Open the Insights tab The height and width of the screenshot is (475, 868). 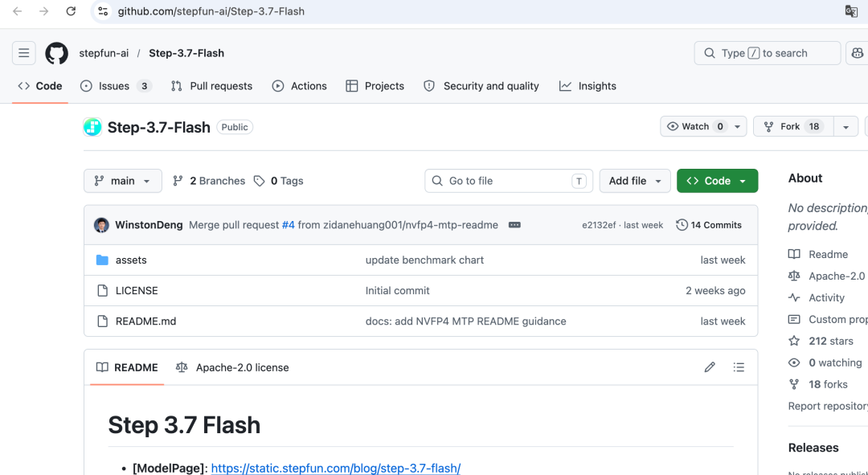(x=588, y=86)
